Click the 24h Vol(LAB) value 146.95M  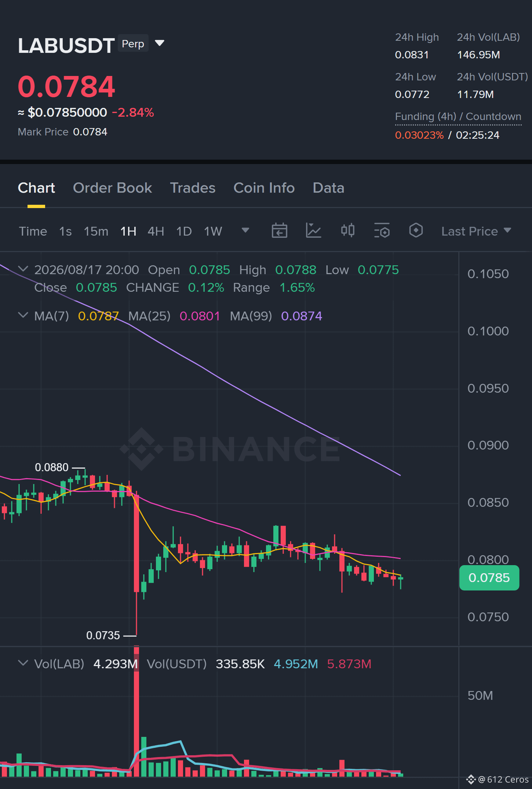(478, 55)
